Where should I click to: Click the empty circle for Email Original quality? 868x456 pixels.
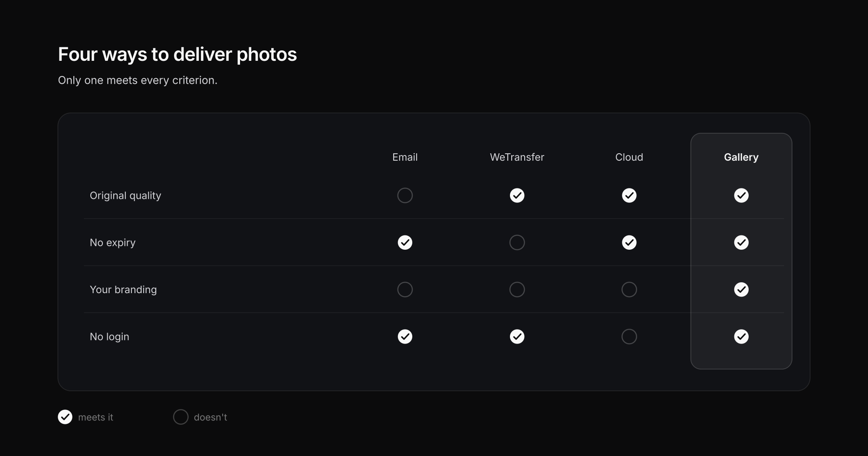[405, 195]
